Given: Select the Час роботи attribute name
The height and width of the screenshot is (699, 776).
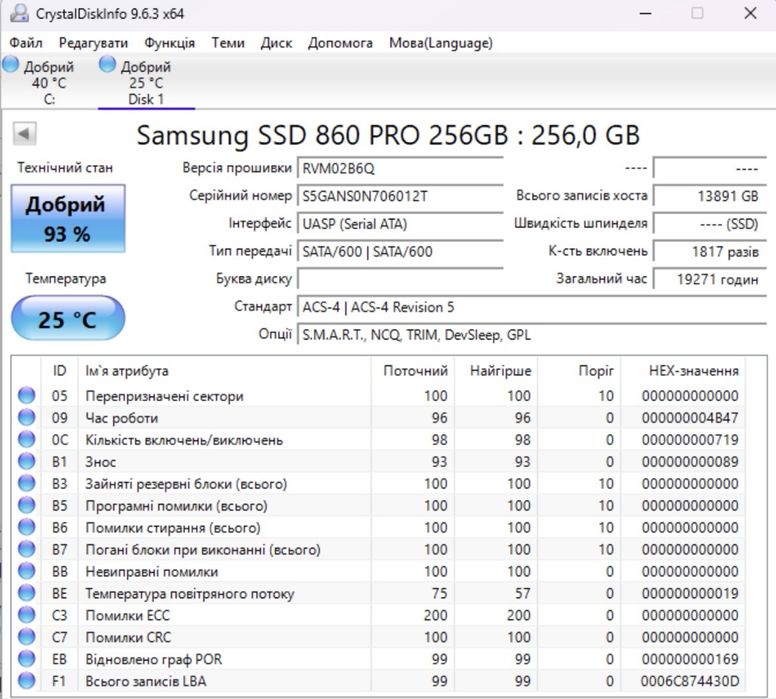Looking at the screenshot, I should point(122,418).
